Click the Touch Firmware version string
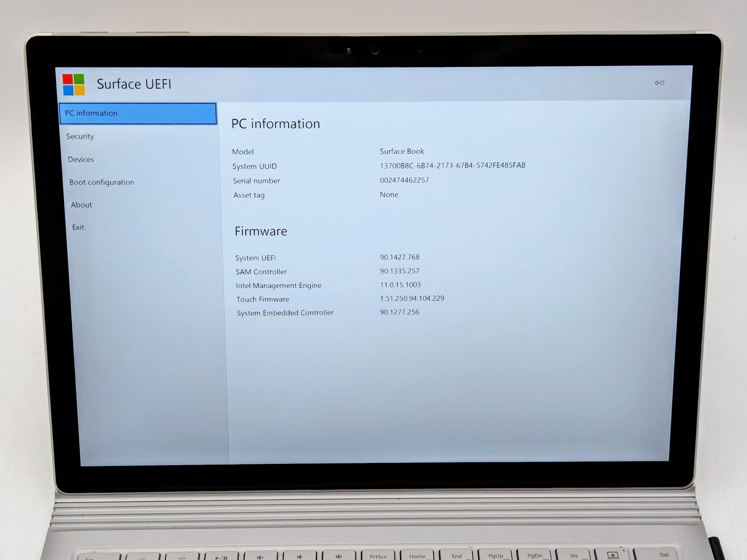 click(x=412, y=298)
